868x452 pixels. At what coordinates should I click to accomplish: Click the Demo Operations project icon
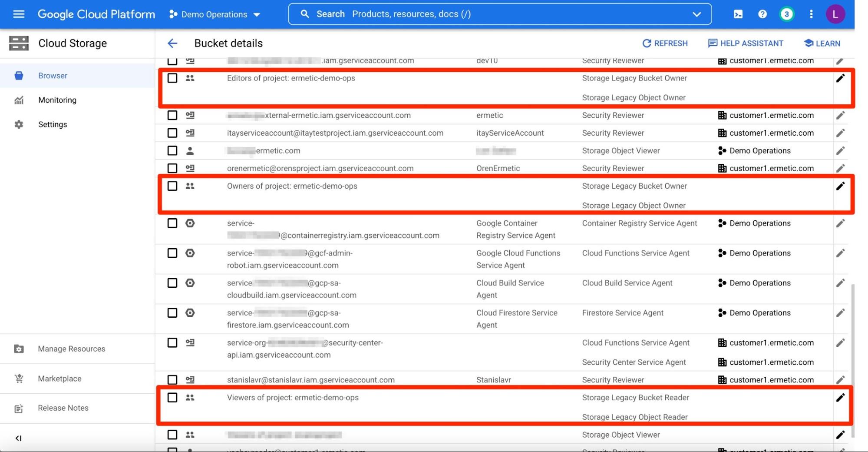point(173,14)
